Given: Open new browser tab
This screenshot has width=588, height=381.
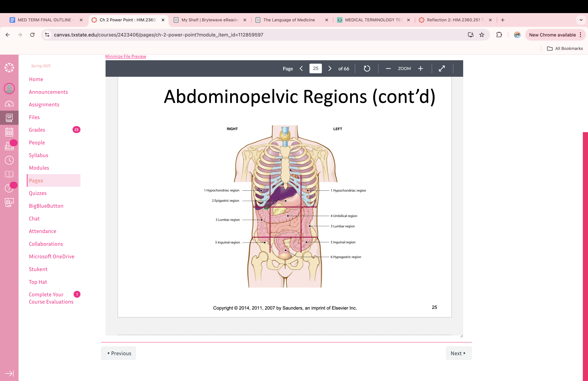Looking at the screenshot, I should [x=503, y=20].
